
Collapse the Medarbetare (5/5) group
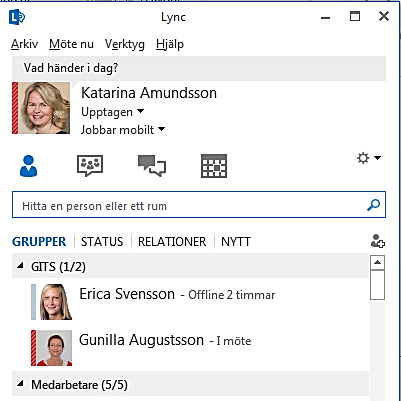(x=21, y=384)
